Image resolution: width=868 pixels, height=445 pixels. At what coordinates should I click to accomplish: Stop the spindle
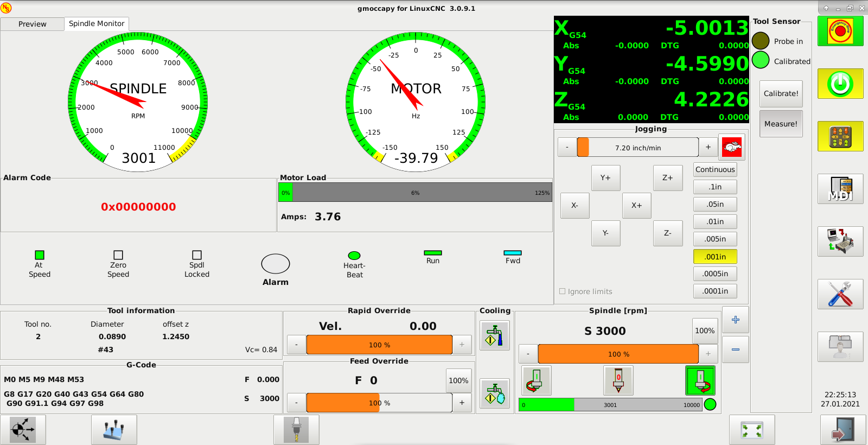[x=618, y=380]
